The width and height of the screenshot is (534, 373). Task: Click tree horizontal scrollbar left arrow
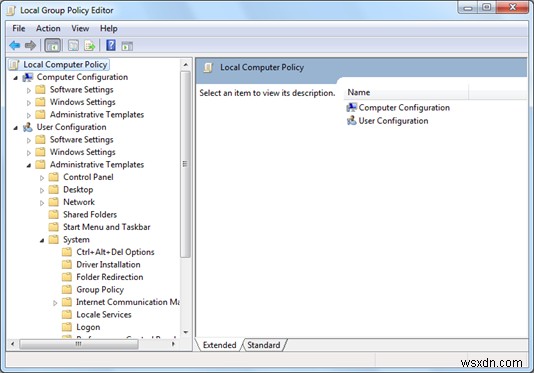point(13,344)
